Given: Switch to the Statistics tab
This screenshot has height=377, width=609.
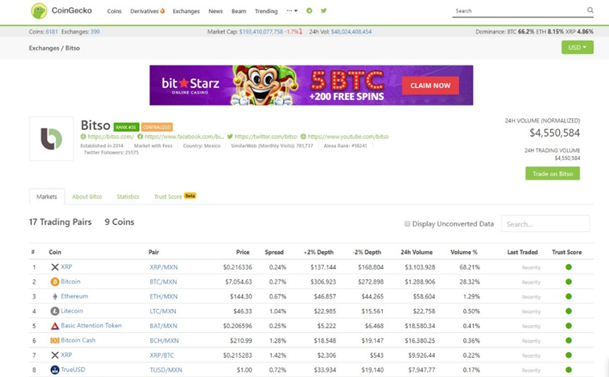Looking at the screenshot, I should coord(128,196).
